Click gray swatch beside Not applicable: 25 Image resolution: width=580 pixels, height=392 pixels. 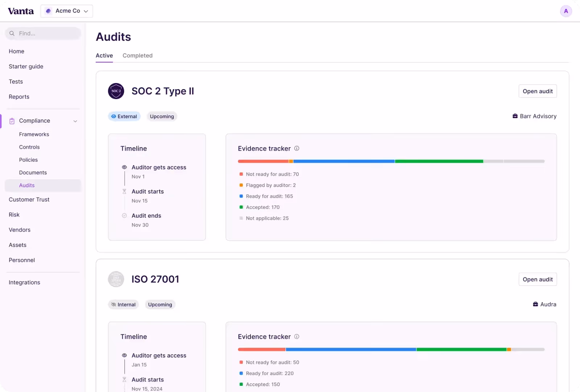pyautogui.click(x=241, y=218)
